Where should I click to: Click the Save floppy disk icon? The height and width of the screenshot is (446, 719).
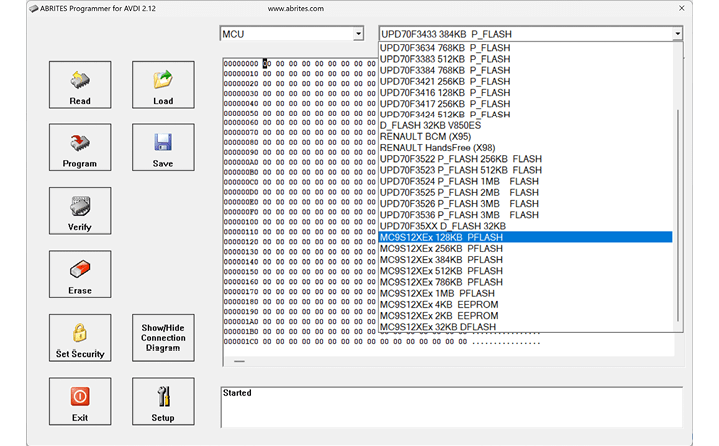click(x=163, y=148)
